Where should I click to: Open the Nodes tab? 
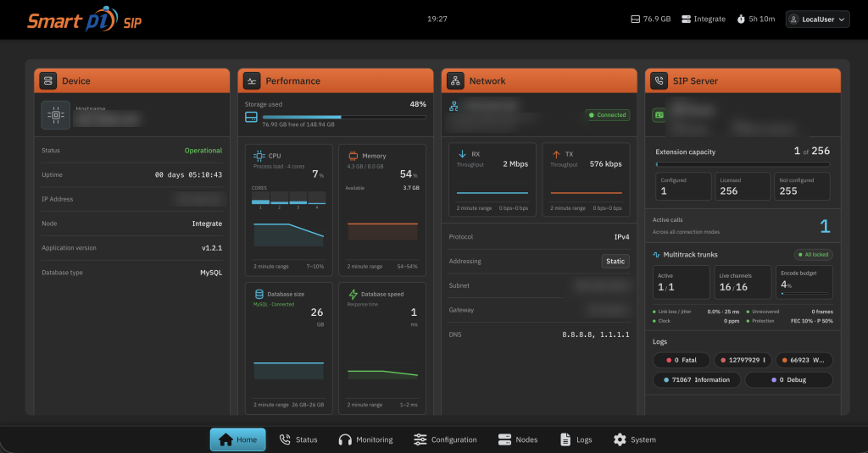[x=518, y=439]
